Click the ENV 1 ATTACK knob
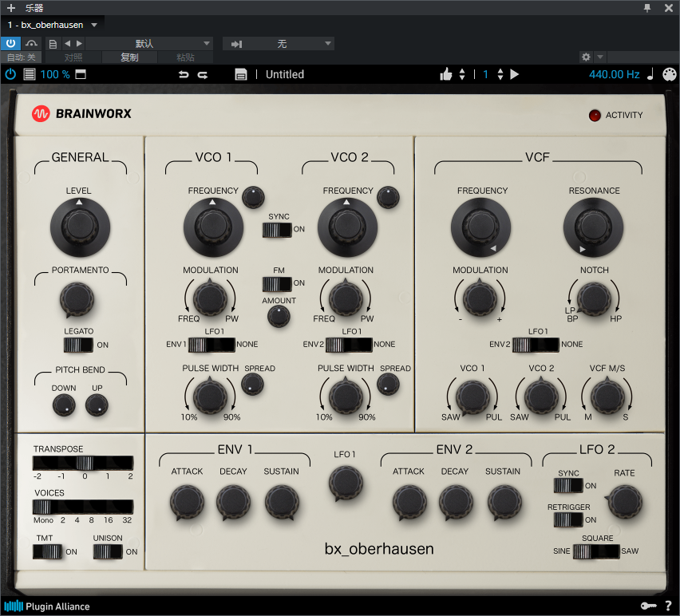Viewport: 680px width, 616px height. (187, 503)
